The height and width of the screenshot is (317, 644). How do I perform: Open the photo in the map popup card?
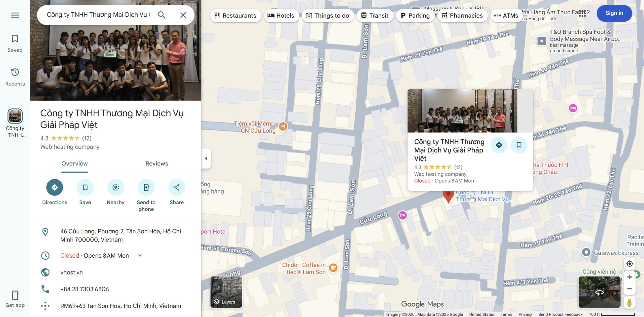(462, 111)
